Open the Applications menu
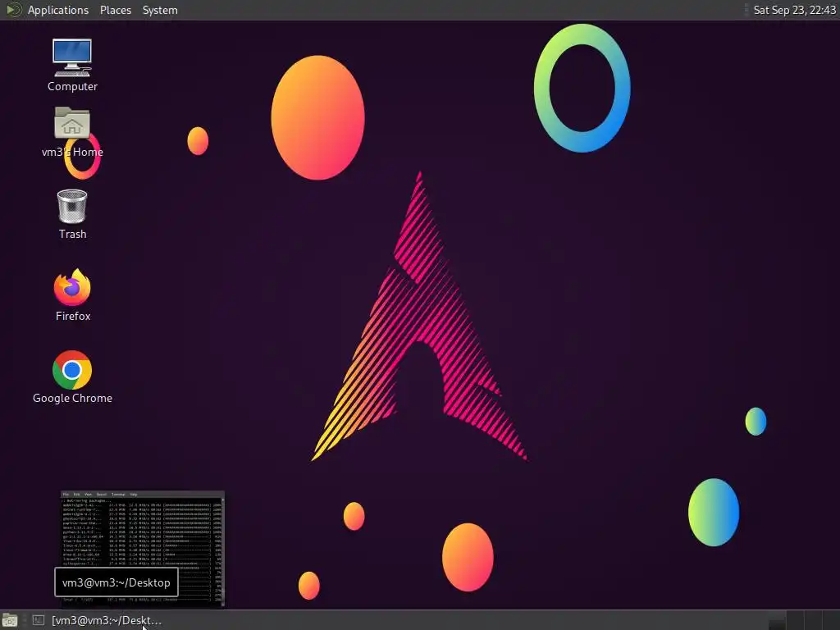This screenshot has width=840, height=630. click(x=58, y=10)
